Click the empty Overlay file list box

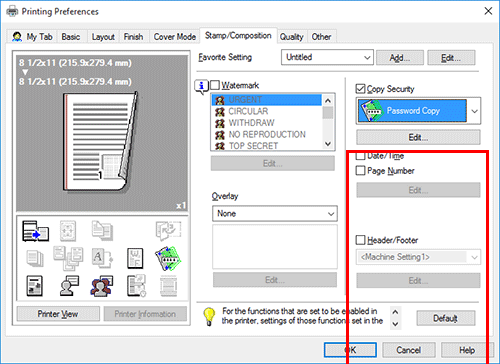coord(275,247)
